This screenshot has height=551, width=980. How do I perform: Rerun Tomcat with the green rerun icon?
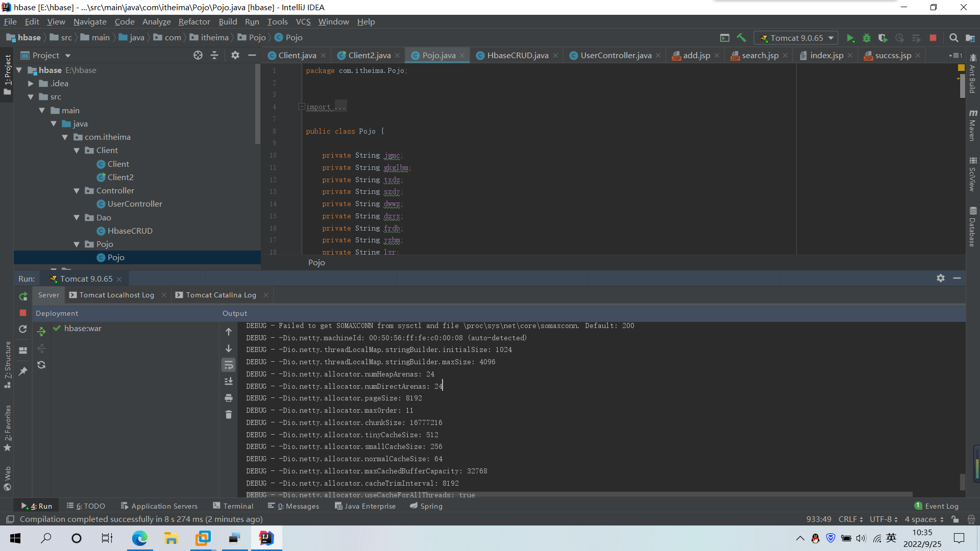coord(23,296)
